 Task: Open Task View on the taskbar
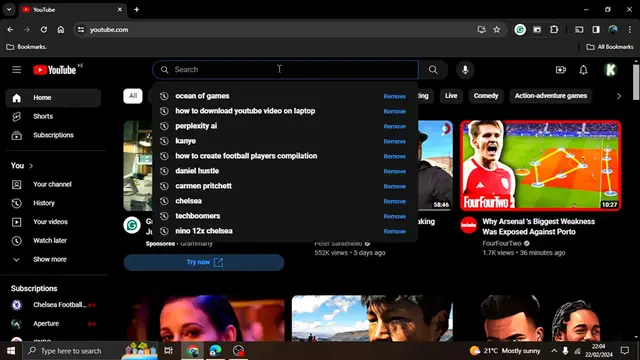coord(168,351)
